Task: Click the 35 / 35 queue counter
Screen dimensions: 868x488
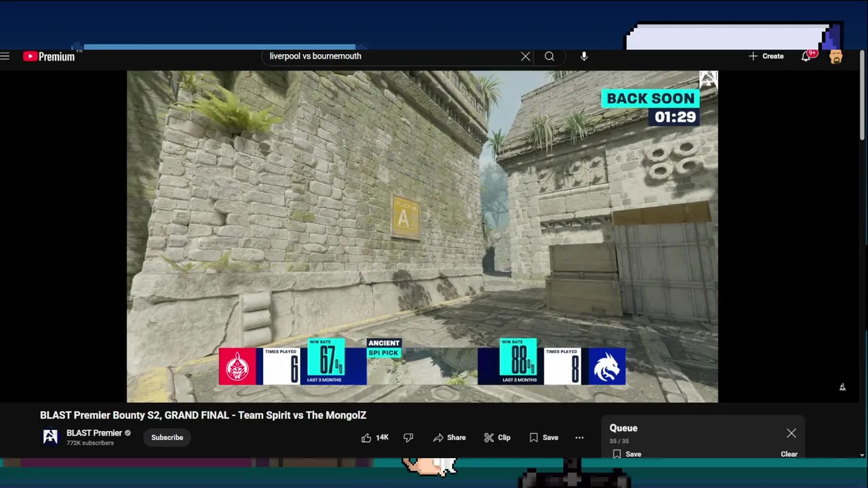Action: point(618,441)
